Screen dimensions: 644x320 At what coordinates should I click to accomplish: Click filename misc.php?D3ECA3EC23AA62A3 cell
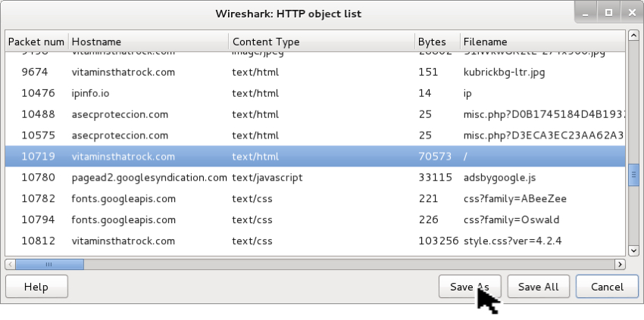click(x=544, y=135)
